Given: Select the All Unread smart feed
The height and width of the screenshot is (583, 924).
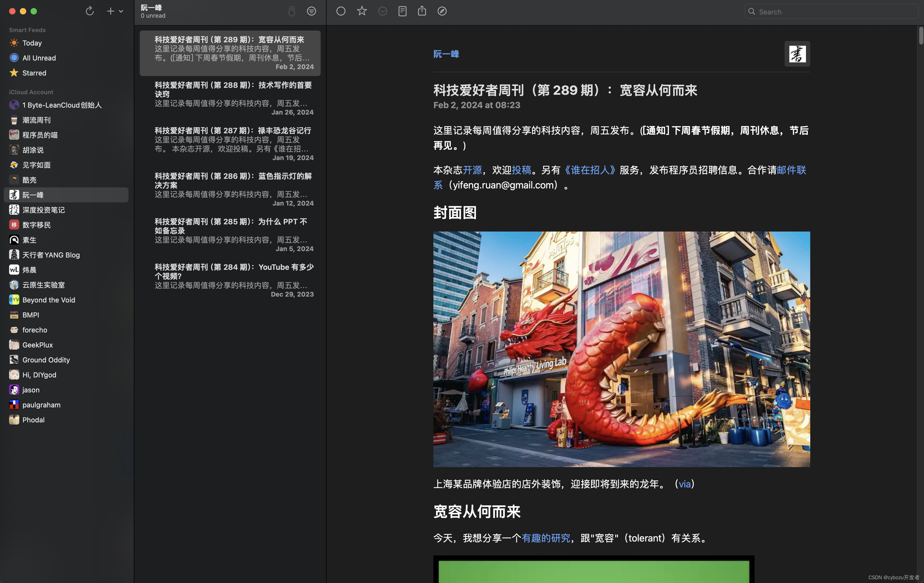Looking at the screenshot, I should tap(39, 58).
